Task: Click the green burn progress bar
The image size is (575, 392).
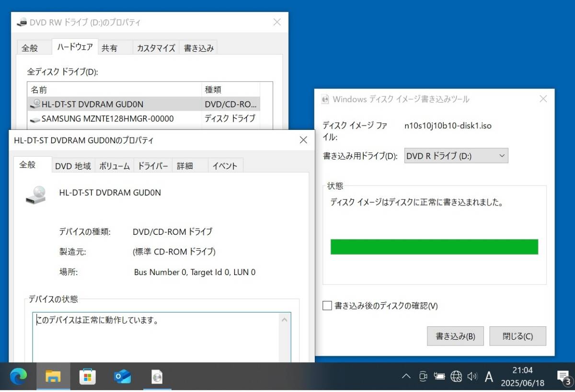Action: click(x=434, y=247)
